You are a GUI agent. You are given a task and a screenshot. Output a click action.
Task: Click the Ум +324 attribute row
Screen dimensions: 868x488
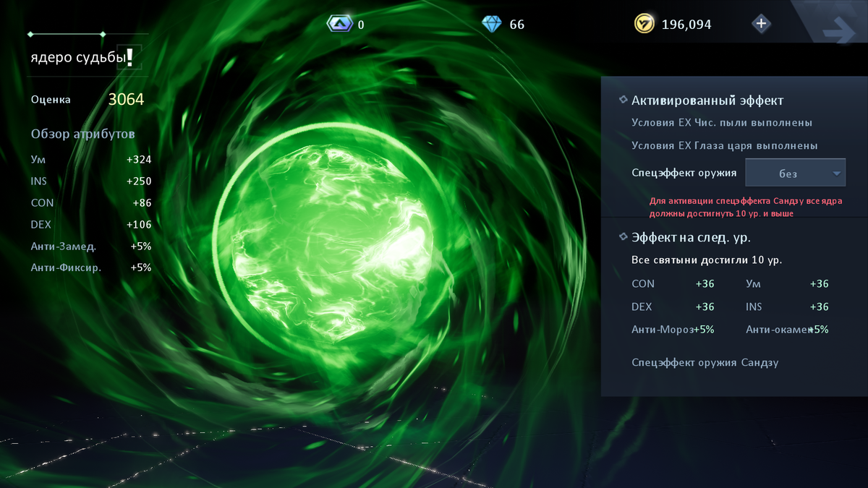tap(91, 160)
